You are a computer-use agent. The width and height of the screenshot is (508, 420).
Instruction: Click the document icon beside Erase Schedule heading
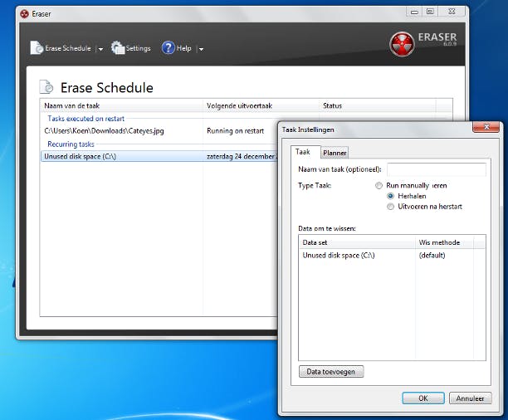coord(46,87)
